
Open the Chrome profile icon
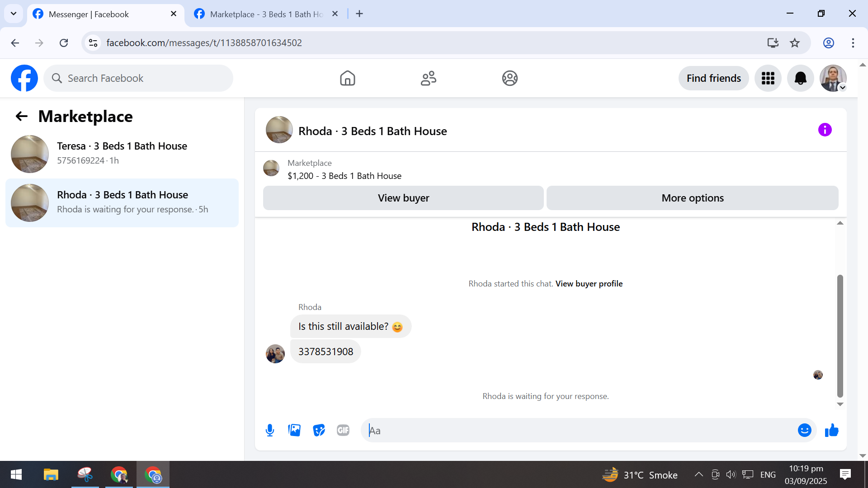829,43
